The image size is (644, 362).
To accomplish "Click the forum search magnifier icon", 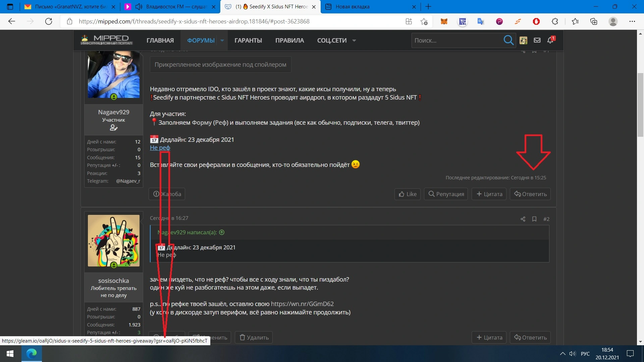I will (x=508, y=40).
